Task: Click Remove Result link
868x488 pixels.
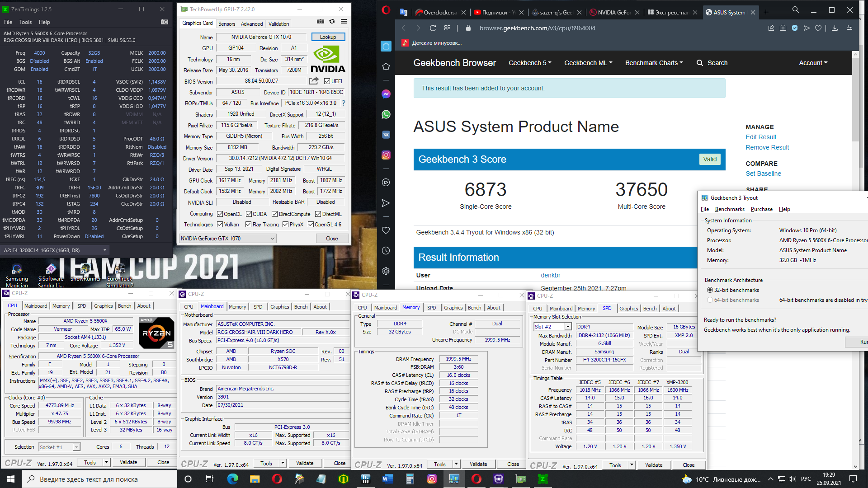Action: coord(767,147)
